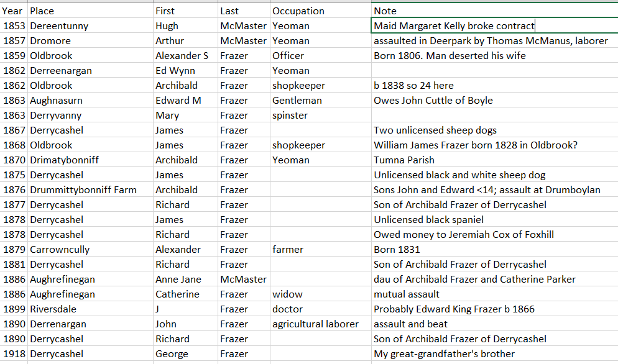
Task: Click the Occupation header cell
Action: pos(298,11)
